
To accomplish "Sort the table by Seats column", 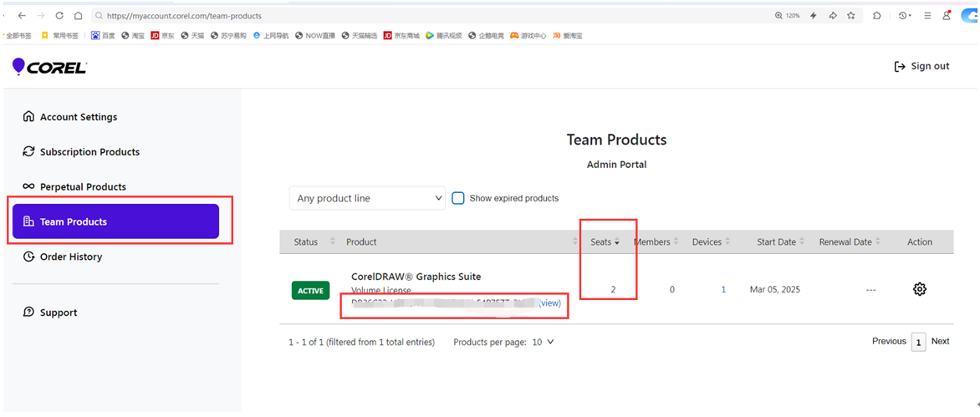I will click(x=605, y=242).
